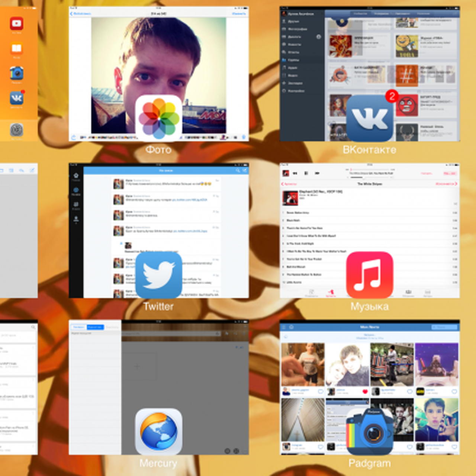
Task: Select the ВКонтакте app preview card
Action: click(370, 74)
